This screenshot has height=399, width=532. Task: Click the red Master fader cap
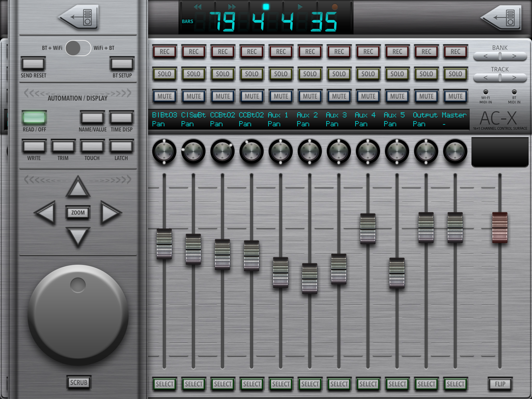[500, 227]
